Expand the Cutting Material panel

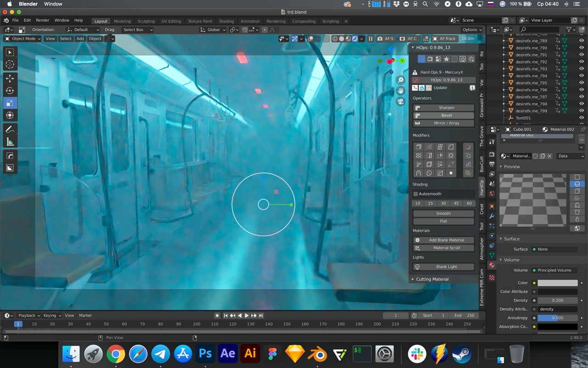(x=432, y=279)
